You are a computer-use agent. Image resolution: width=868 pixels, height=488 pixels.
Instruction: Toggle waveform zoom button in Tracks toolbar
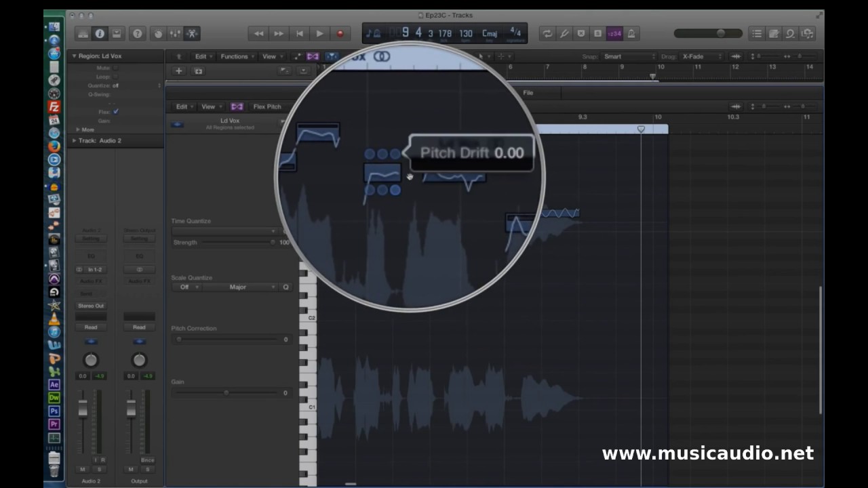(x=736, y=56)
